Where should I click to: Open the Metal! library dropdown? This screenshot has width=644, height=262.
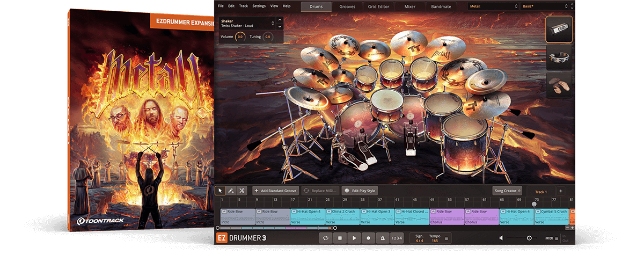point(492,6)
